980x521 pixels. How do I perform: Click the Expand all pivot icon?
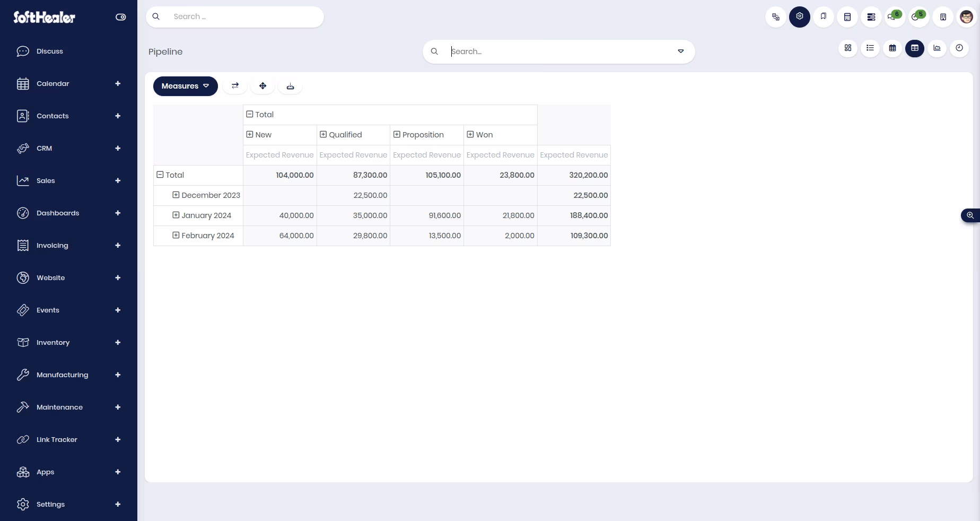262,86
